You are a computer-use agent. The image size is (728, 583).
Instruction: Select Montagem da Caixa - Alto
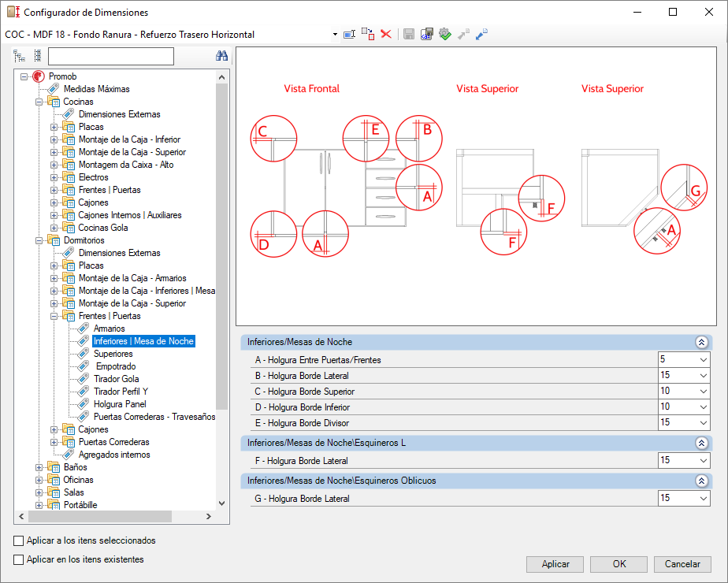pyautogui.click(x=126, y=165)
